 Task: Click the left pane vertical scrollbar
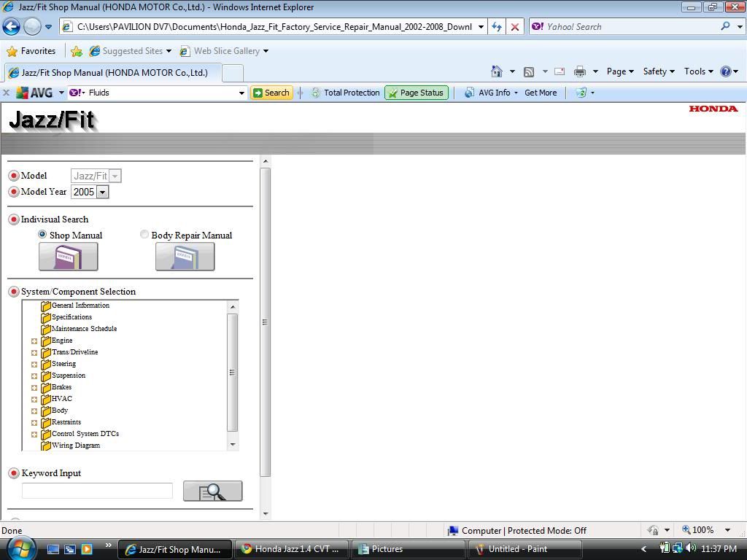coord(266,322)
